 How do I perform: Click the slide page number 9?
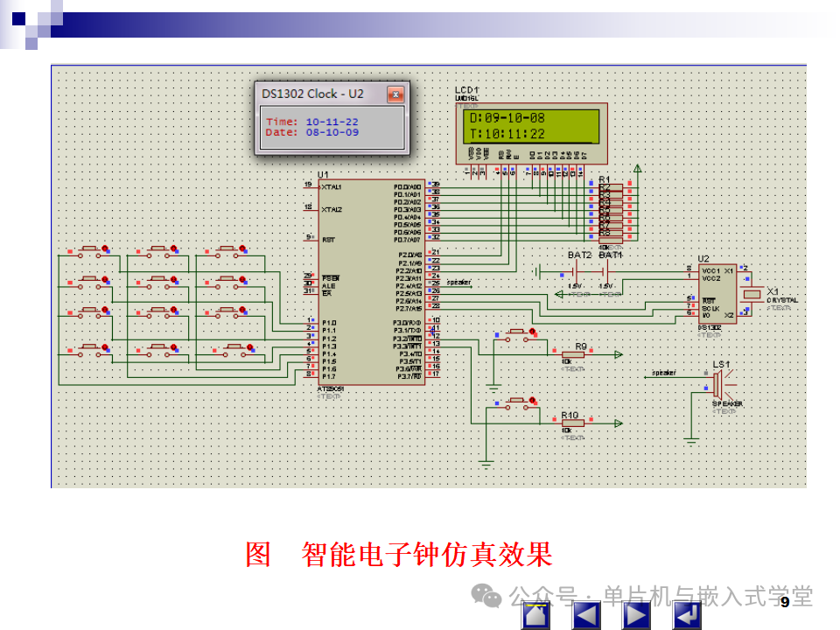pyautogui.click(x=785, y=602)
